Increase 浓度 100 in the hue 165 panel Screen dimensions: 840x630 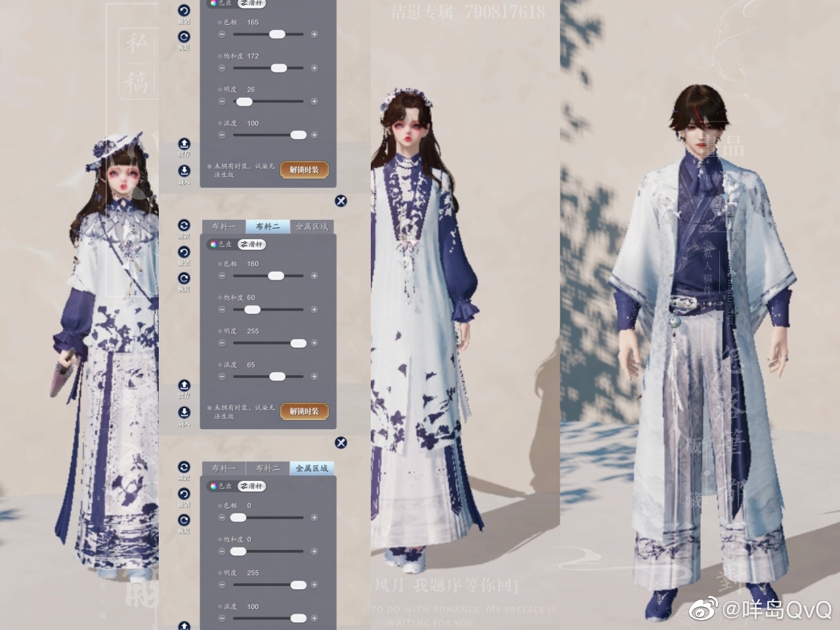point(314,135)
